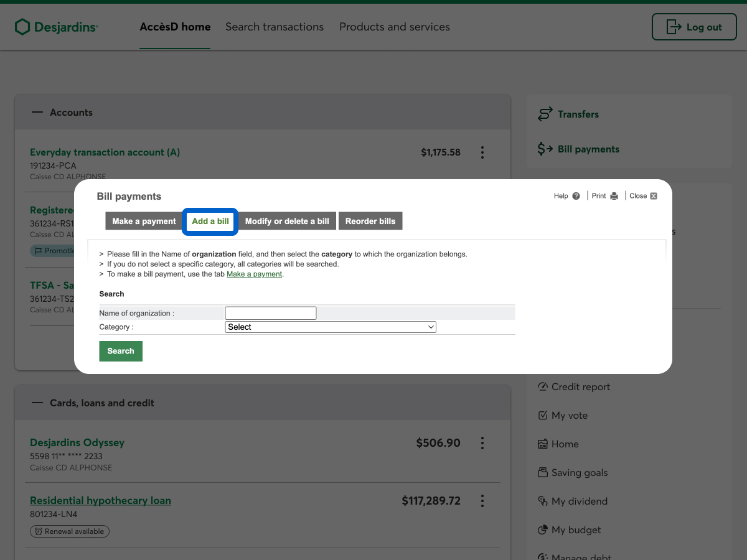The image size is (747, 560).
Task: Collapse the Cards, loans and credit section
Action: 38,403
